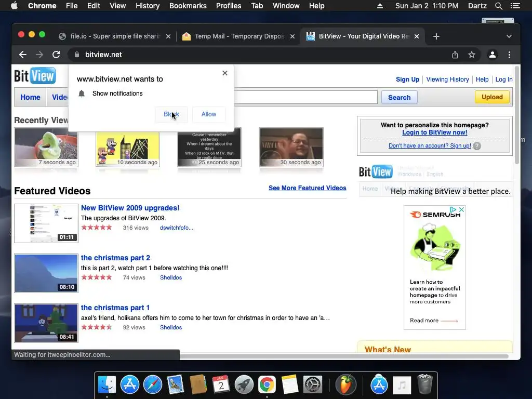Dismiss the notification permission popup
This screenshot has width=532, height=399.
point(224,73)
